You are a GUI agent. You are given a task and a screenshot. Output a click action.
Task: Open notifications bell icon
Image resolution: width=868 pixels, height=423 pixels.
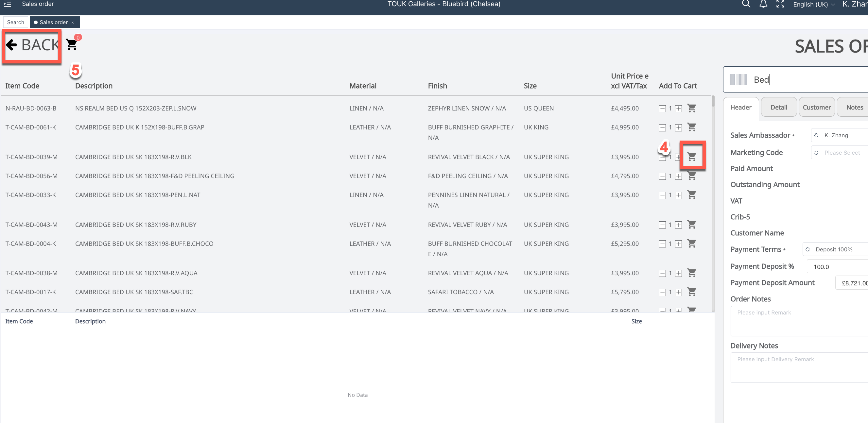763,4
